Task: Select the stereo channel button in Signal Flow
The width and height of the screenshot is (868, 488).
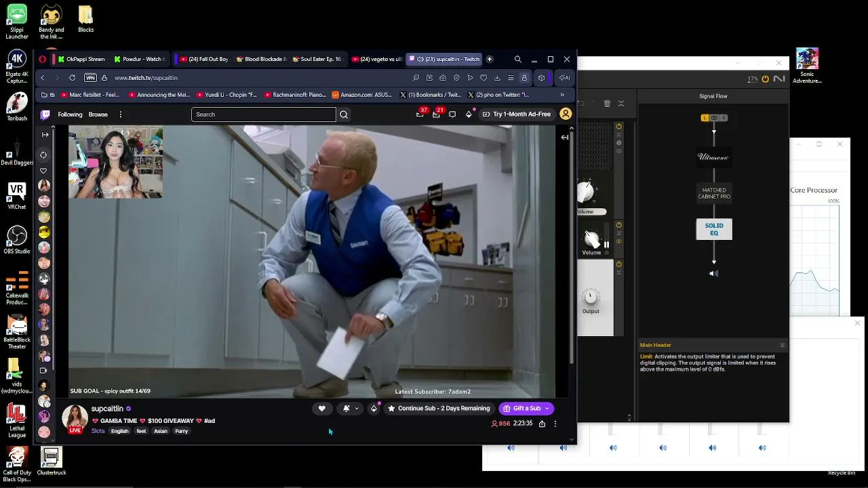Action: (714, 118)
